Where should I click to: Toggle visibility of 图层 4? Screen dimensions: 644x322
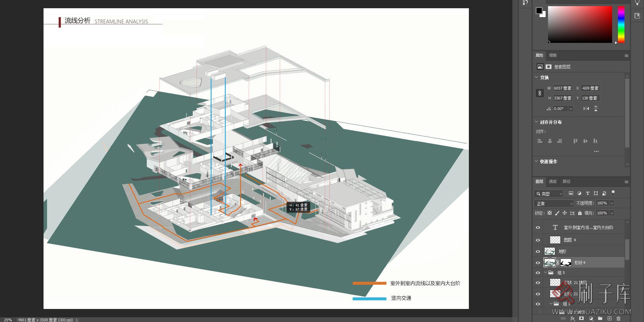tap(538, 240)
